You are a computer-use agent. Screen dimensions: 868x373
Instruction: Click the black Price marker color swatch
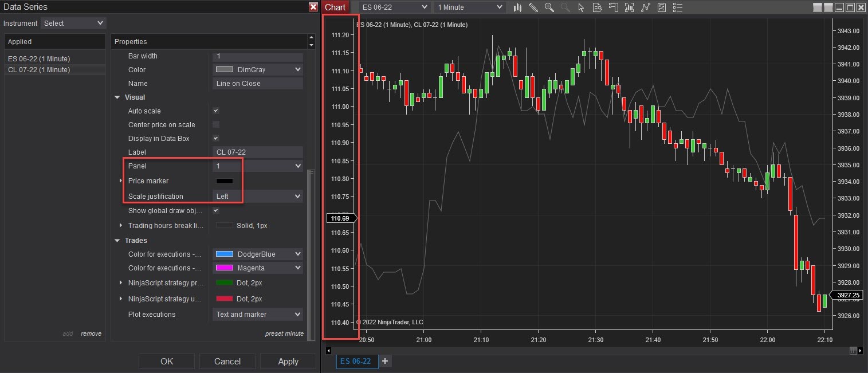pos(224,181)
